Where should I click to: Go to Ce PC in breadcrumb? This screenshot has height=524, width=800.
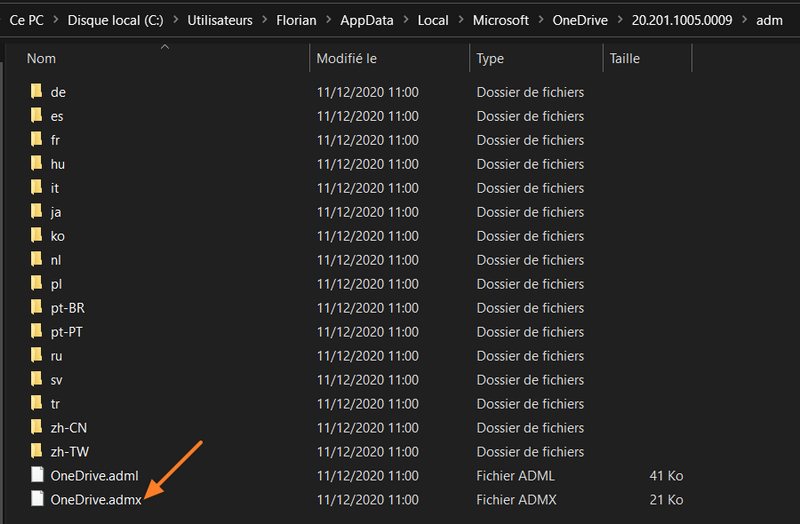pyautogui.click(x=27, y=20)
